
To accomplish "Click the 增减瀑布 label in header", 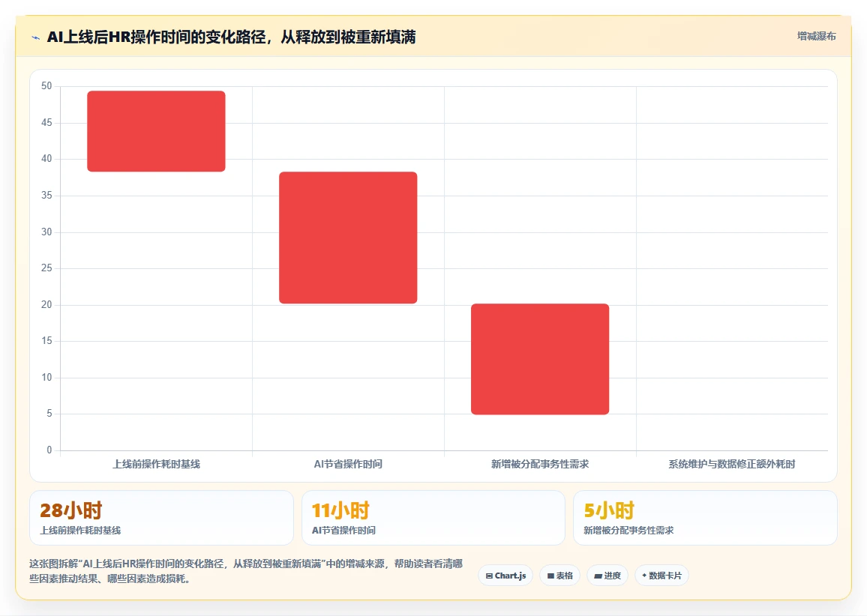I will coord(816,37).
